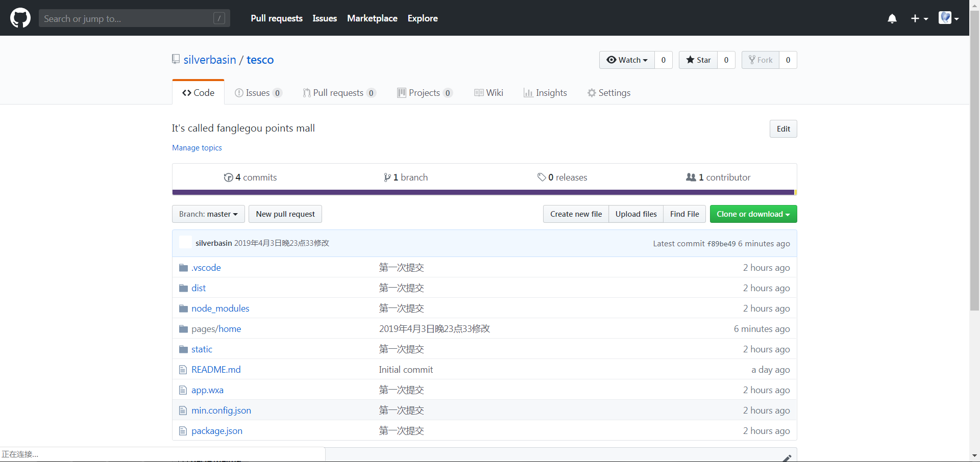The width and height of the screenshot is (980, 462).
Task: Open the Initial commit message link
Action: [406, 370]
